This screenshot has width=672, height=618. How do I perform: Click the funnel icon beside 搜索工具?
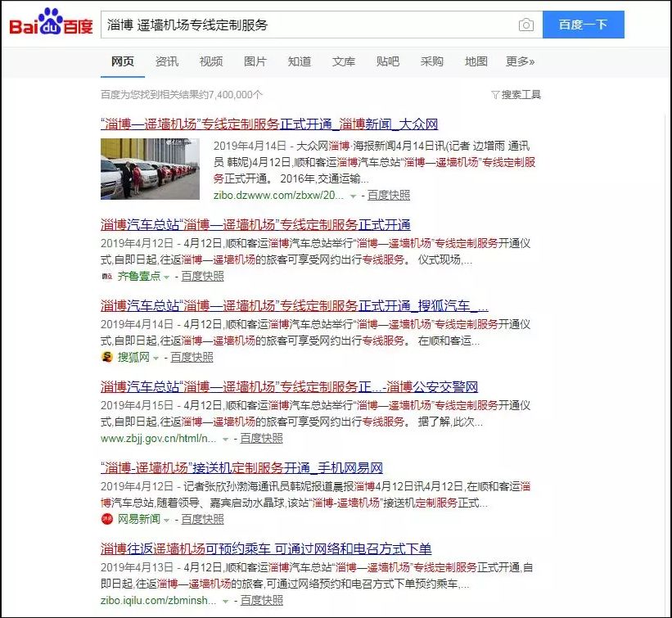(x=495, y=95)
